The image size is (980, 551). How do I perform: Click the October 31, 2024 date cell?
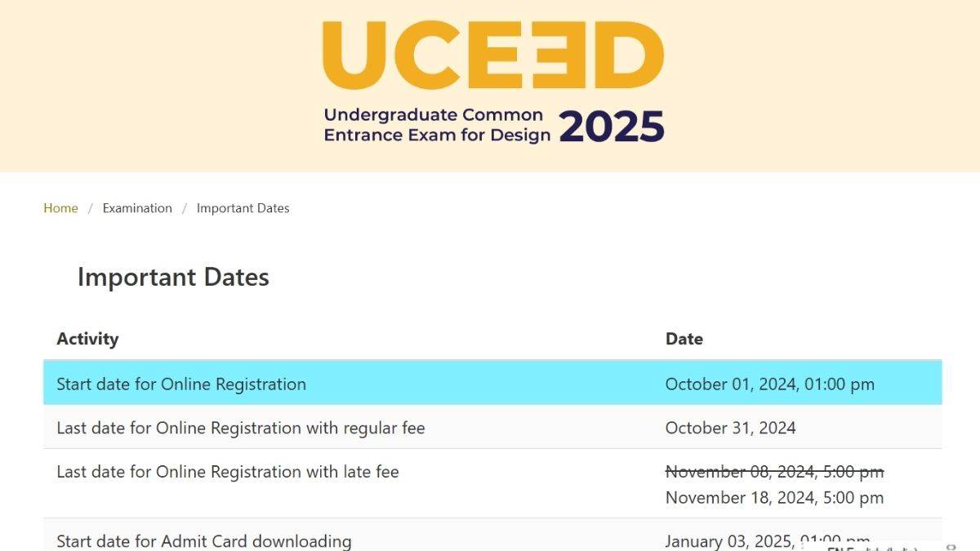click(x=730, y=428)
